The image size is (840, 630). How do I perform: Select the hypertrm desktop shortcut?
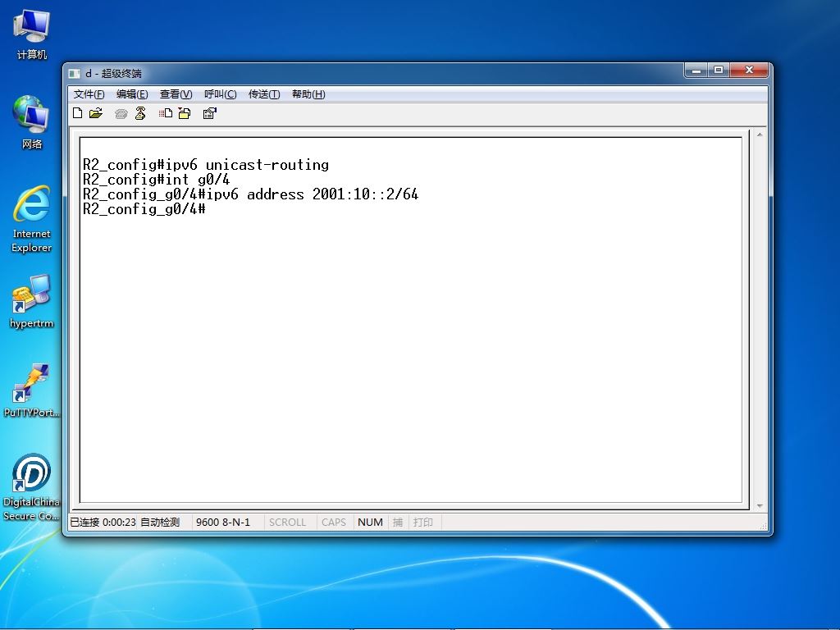coord(32,301)
